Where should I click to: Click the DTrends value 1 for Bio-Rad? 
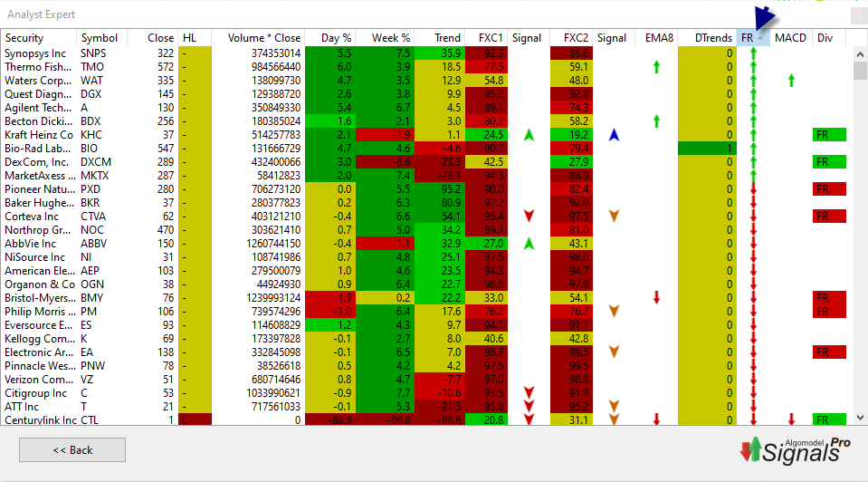point(707,149)
